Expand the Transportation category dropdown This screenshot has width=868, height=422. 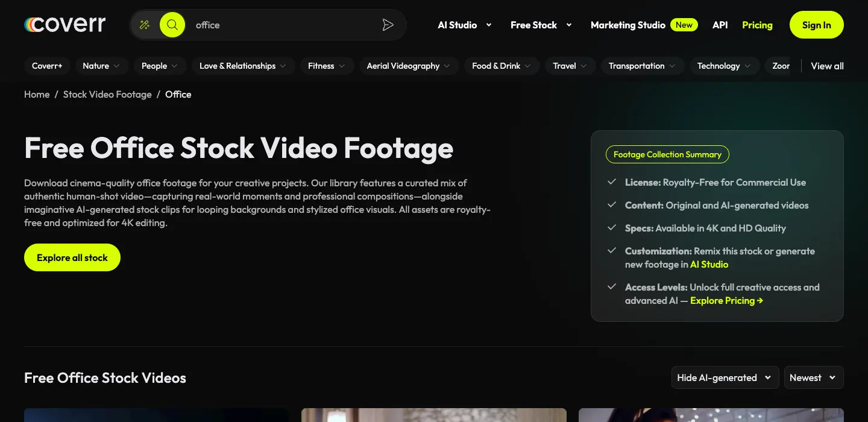coord(643,66)
